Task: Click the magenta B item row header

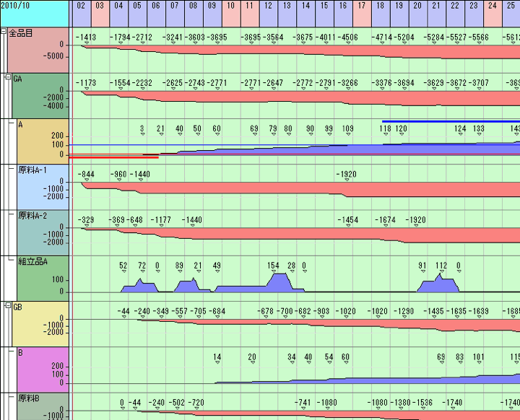Action: pos(43,369)
